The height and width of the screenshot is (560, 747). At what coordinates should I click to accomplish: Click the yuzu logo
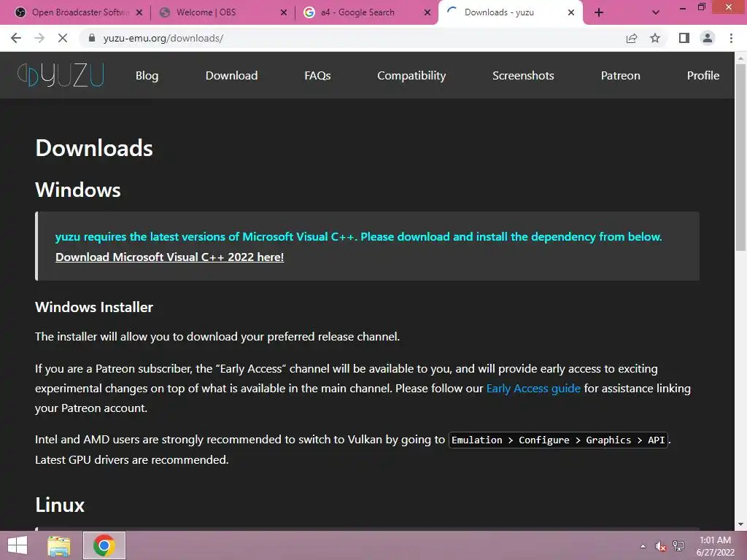click(61, 75)
